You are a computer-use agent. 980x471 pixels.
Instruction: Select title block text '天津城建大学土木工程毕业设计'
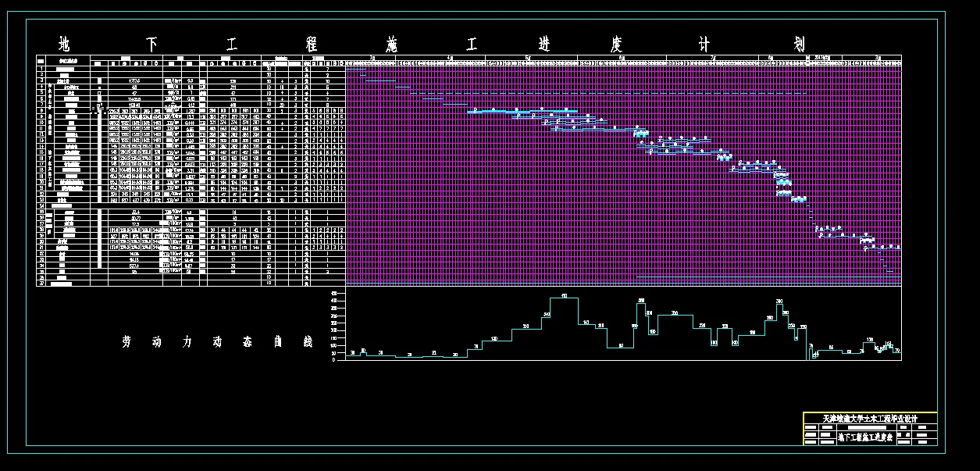click(869, 419)
